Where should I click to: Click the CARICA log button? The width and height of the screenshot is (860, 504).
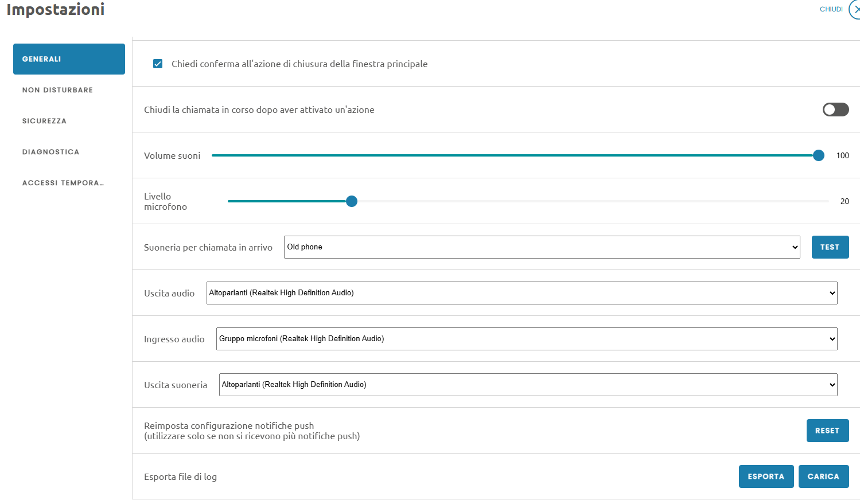(x=823, y=476)
